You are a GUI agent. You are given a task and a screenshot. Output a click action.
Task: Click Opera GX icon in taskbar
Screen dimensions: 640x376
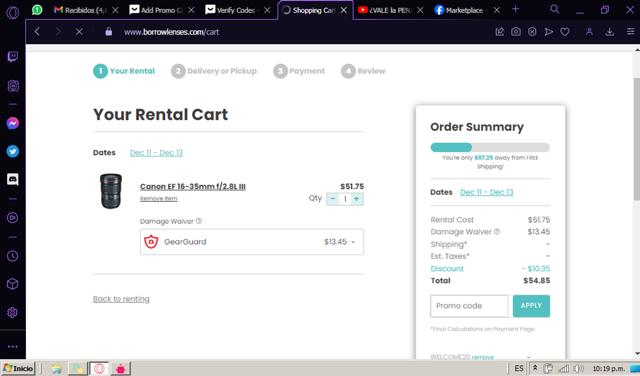coord(99,368)
